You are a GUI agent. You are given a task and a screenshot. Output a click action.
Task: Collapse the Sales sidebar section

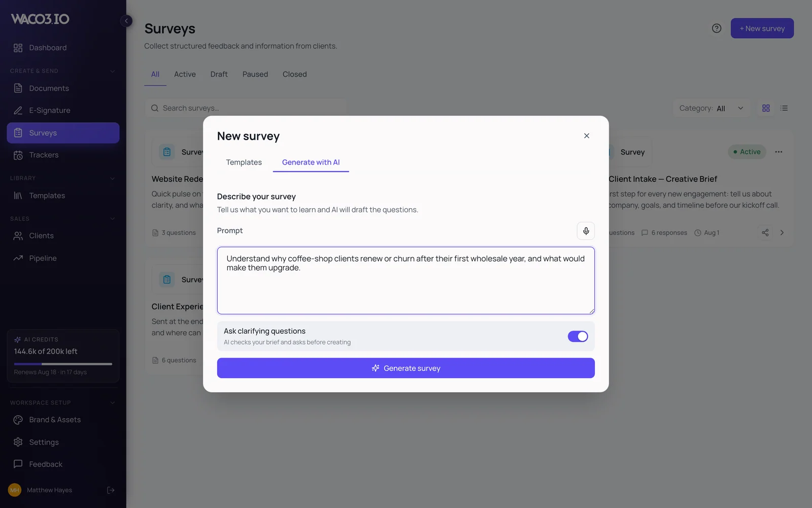[x=112, y=219]
